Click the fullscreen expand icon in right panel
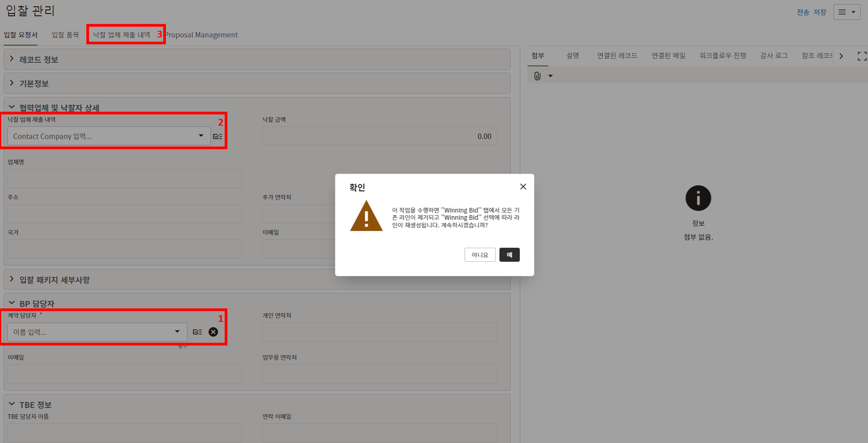 (862, 56)
